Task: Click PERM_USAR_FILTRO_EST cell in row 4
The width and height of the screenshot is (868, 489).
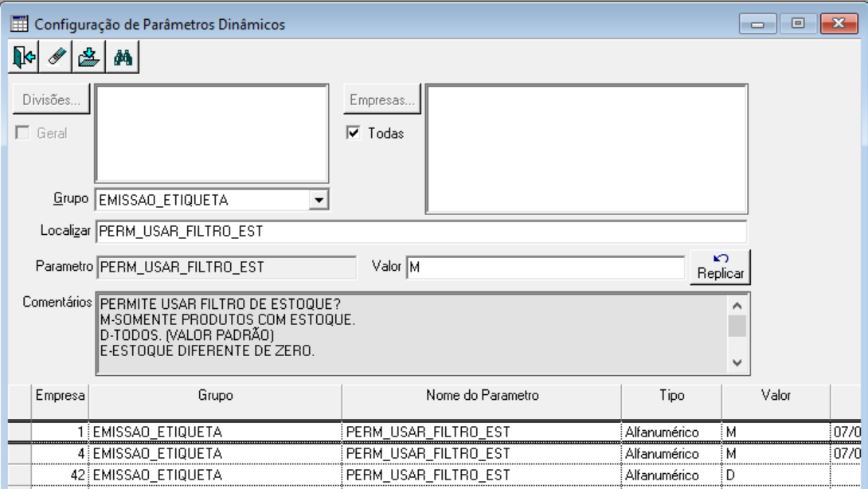Action: coord(482,453)
